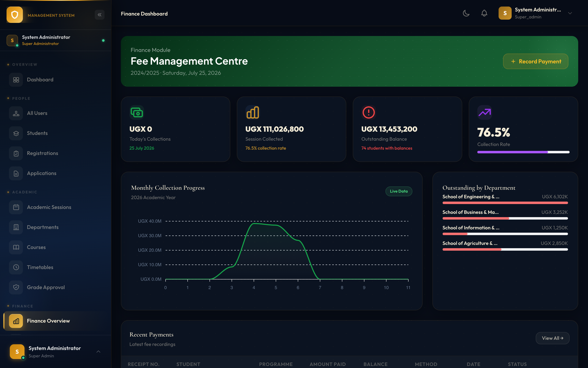Click Today's Collections cash icon
This screenshot has width=588, height=368.
pos(137,112)
